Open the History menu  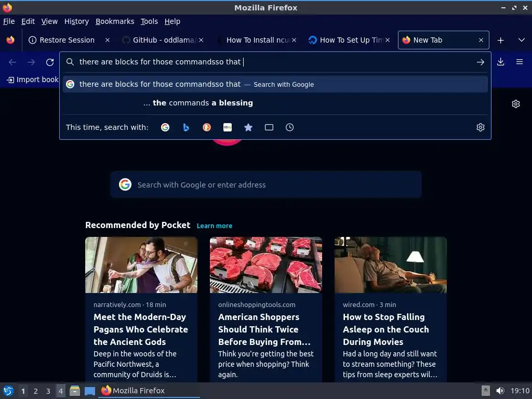point(76,21)
